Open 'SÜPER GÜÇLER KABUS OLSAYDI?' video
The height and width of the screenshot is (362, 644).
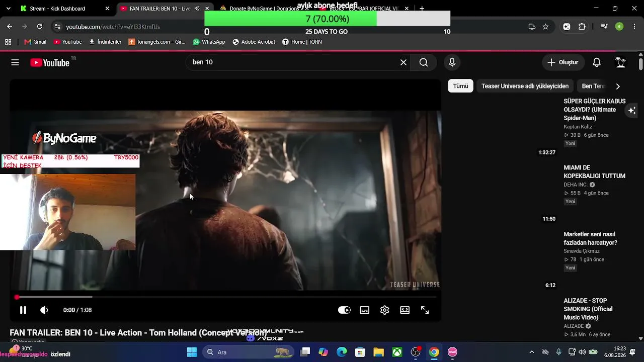point(594,110)
